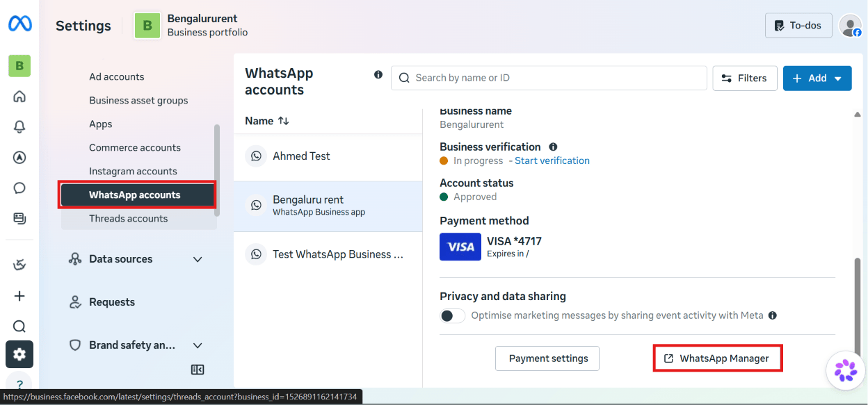Open the Help question mark icon
The width and height of the screenshot is (868, 405).
[19, 383]
